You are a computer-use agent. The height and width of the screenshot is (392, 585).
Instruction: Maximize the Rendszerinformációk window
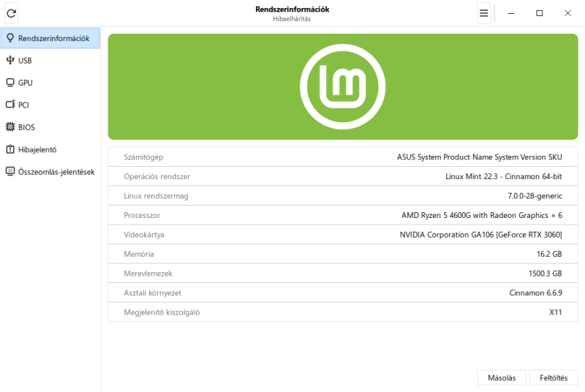tap(539, 13)
